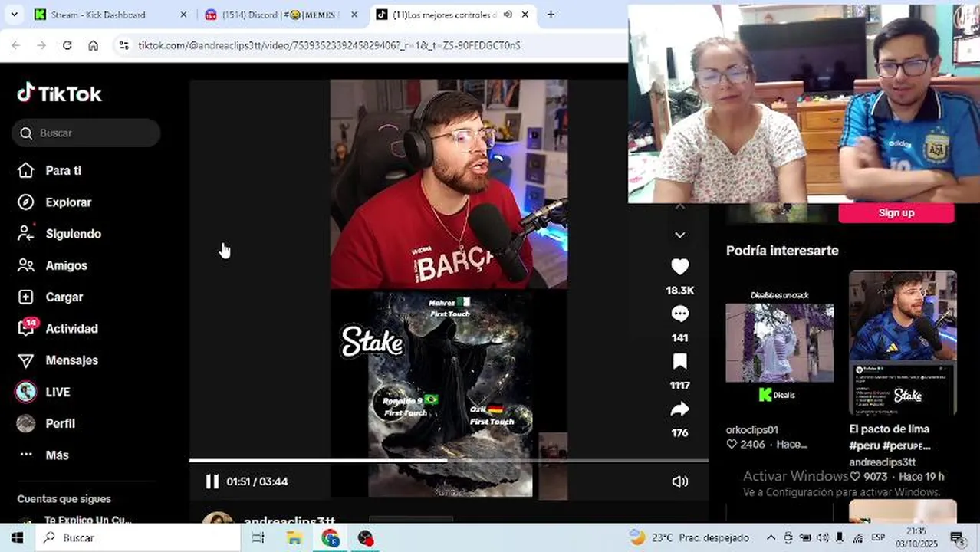Save video with bookmark icon
The image size is (980, 552).
pos(679,362)
